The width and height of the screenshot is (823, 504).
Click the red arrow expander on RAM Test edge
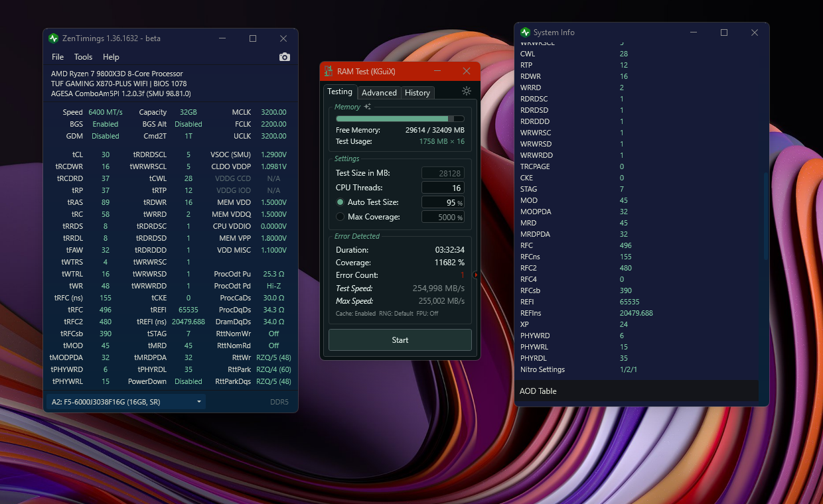coord(476,275)
